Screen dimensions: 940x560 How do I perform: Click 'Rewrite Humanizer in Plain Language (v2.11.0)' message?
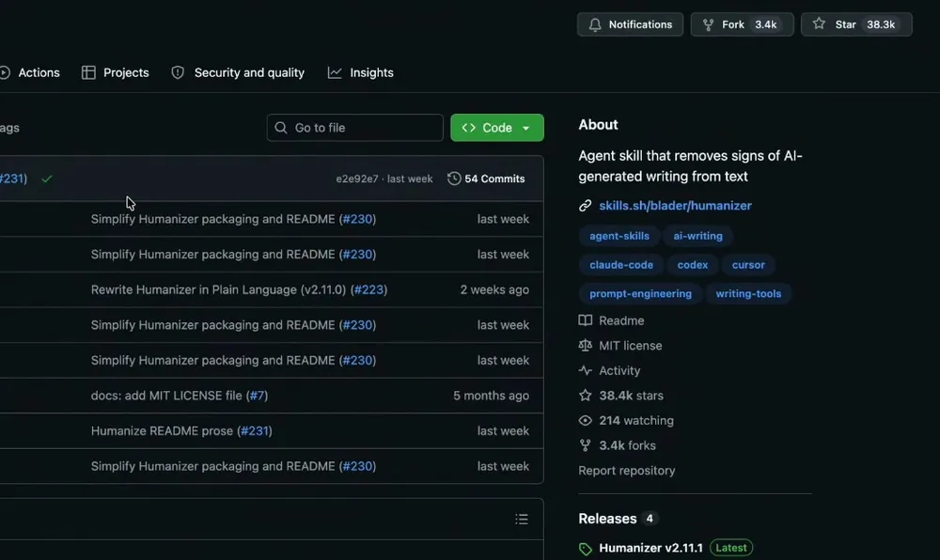pos(218,290)
